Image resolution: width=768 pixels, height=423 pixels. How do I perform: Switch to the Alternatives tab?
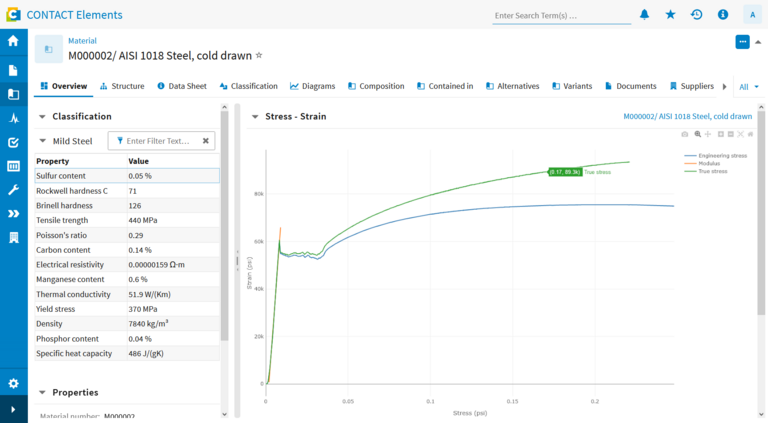(512, 86)
